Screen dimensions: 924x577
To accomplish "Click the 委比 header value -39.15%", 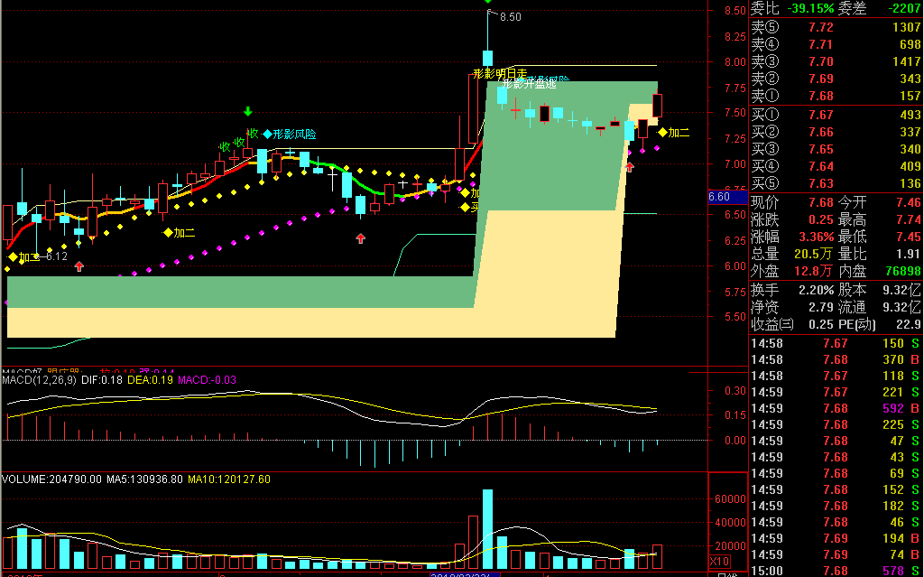I will click(x=811, y=9).
